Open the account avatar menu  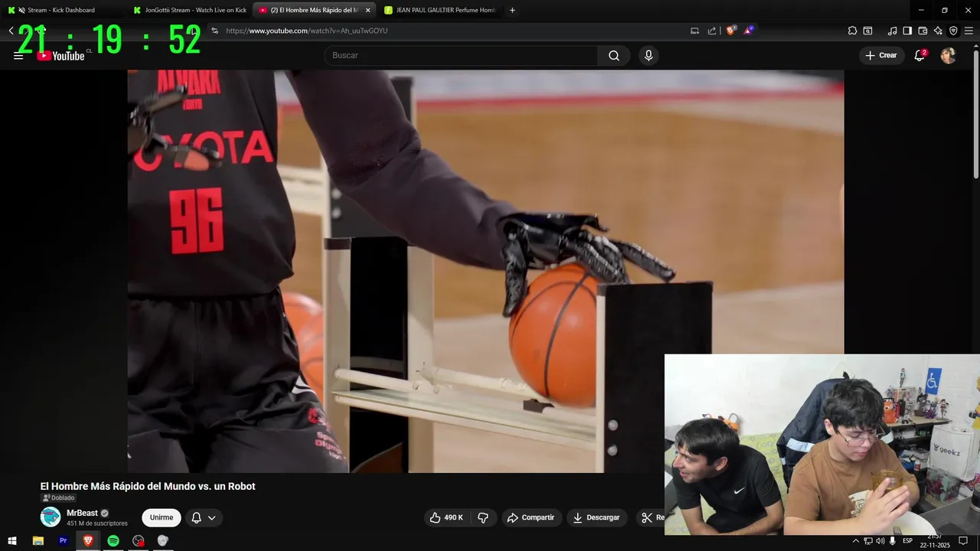click(948, 55)
